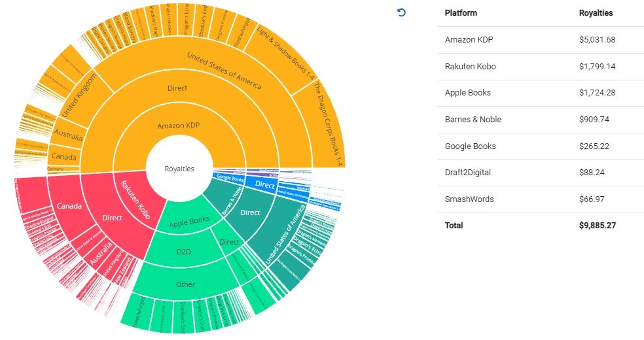
Task: Select the orange United Kingdom segment
Action: tap(80, 94)
